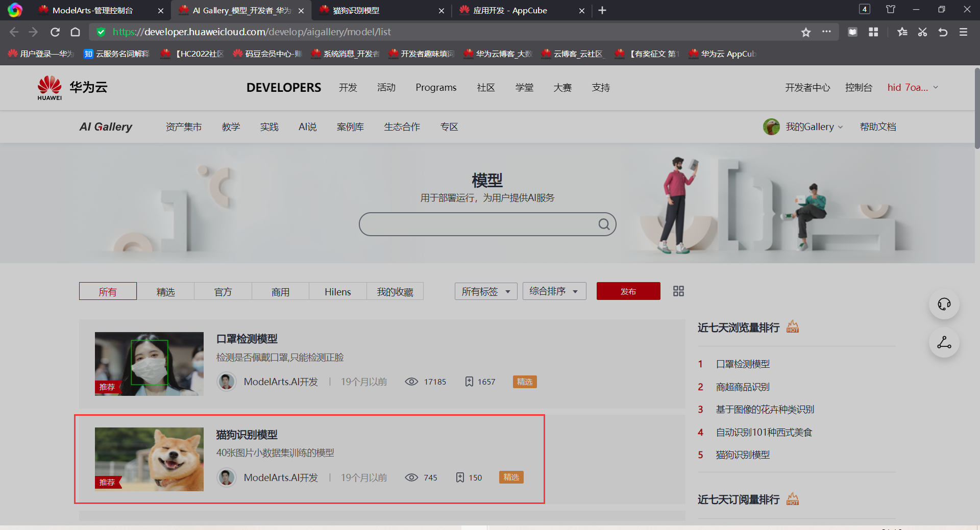Open ranked item 基于图像的花卉种类识别
The width and height of the screenshot is (980, 530).
pyautogui.click(x=765, y=410)
